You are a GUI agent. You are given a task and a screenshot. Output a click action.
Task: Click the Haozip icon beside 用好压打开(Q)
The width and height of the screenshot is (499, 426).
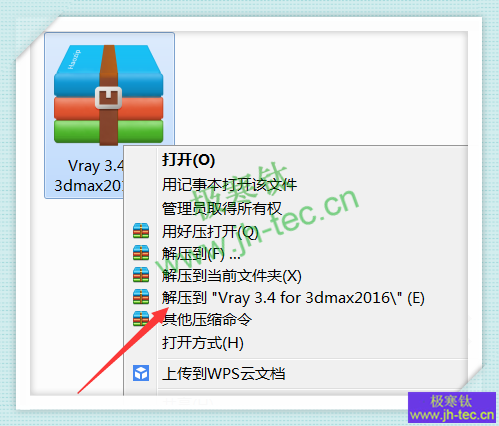coord(141,231)
